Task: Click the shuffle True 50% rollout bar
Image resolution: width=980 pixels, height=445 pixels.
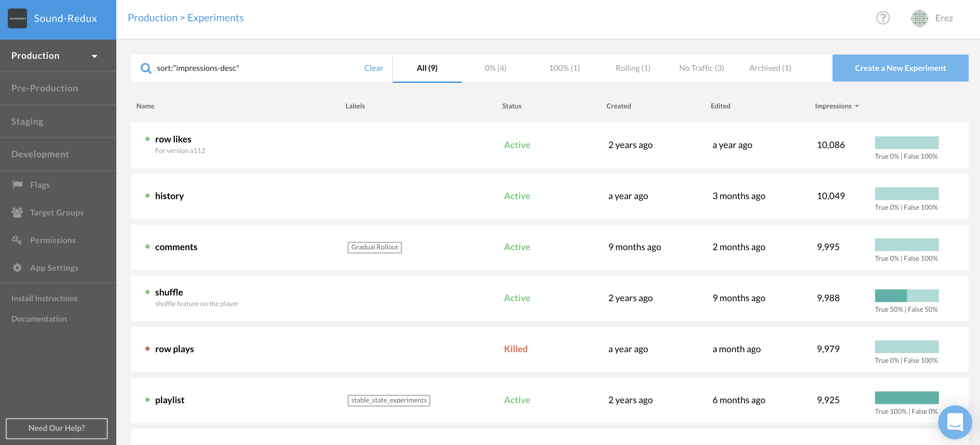Action: tap(907, 295)
